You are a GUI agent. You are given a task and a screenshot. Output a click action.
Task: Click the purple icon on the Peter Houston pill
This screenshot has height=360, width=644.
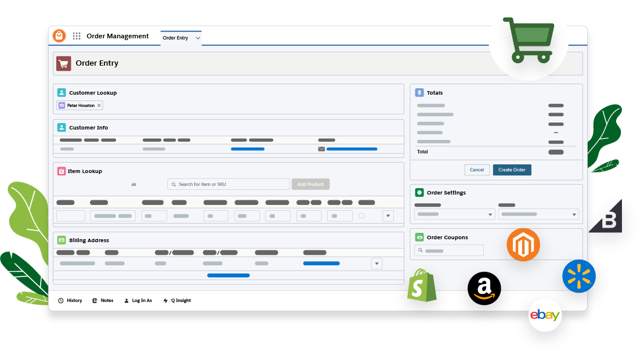[61, 106]
